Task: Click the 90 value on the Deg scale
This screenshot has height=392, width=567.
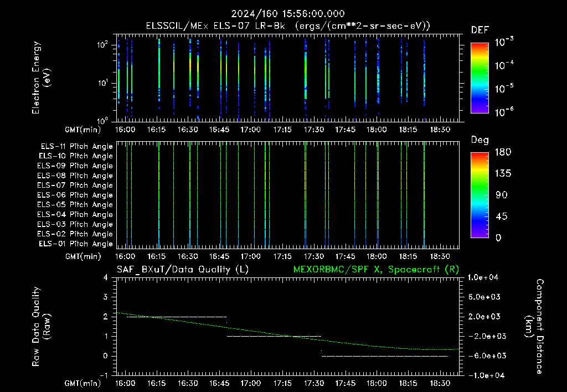Action: pos(502,195)
